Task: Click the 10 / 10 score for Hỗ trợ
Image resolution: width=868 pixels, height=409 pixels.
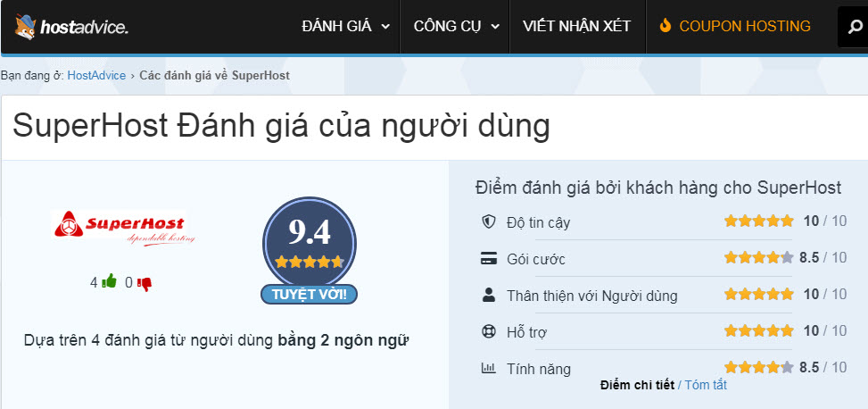Action: 825,330
